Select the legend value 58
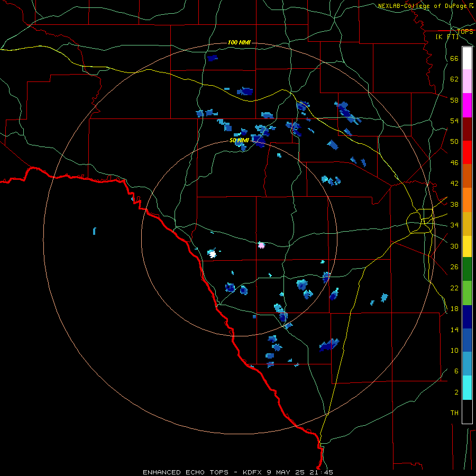The width and height of the screenshot is (476, 476). pos(454,100)
